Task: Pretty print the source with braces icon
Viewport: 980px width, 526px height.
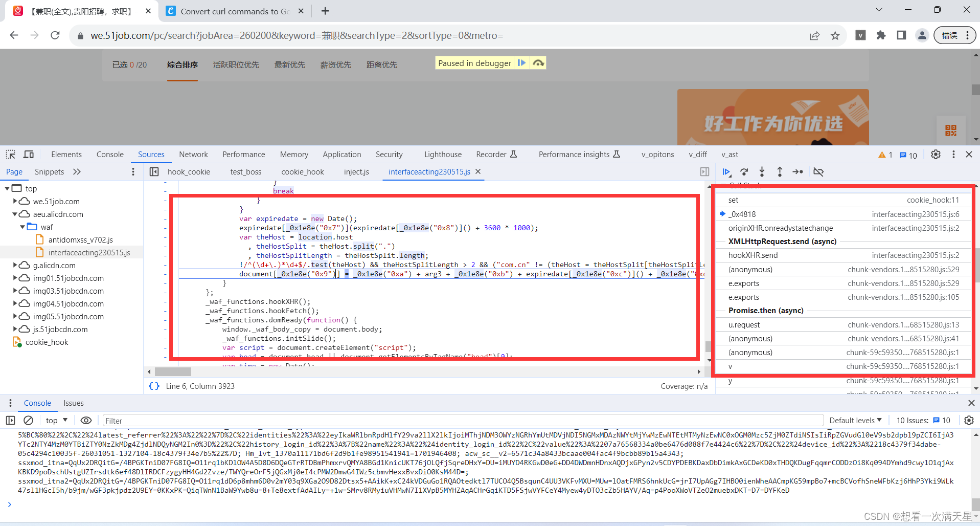Action: (154, 386)
